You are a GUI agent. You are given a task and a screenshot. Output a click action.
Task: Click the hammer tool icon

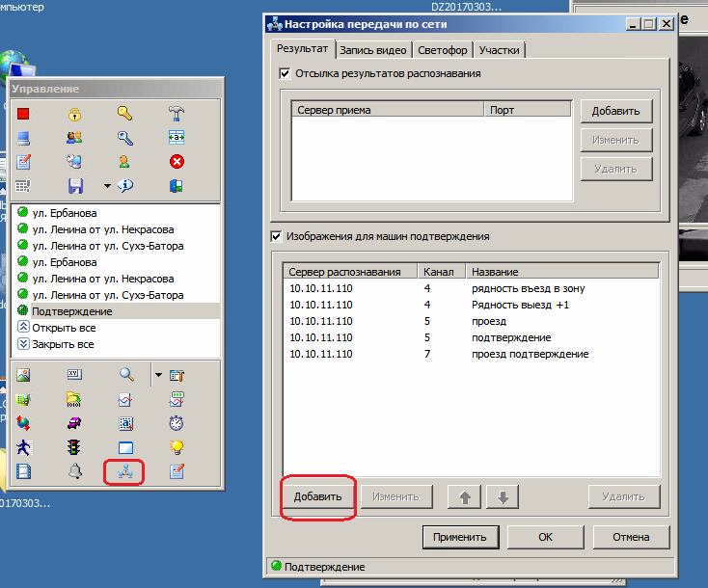(x=177, y=115)
